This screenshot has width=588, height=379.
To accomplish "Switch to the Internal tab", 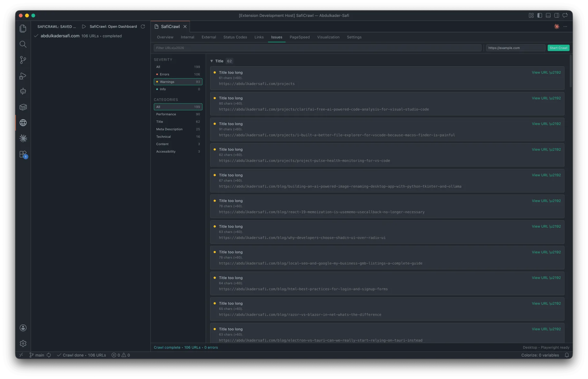I will [187, 37].
